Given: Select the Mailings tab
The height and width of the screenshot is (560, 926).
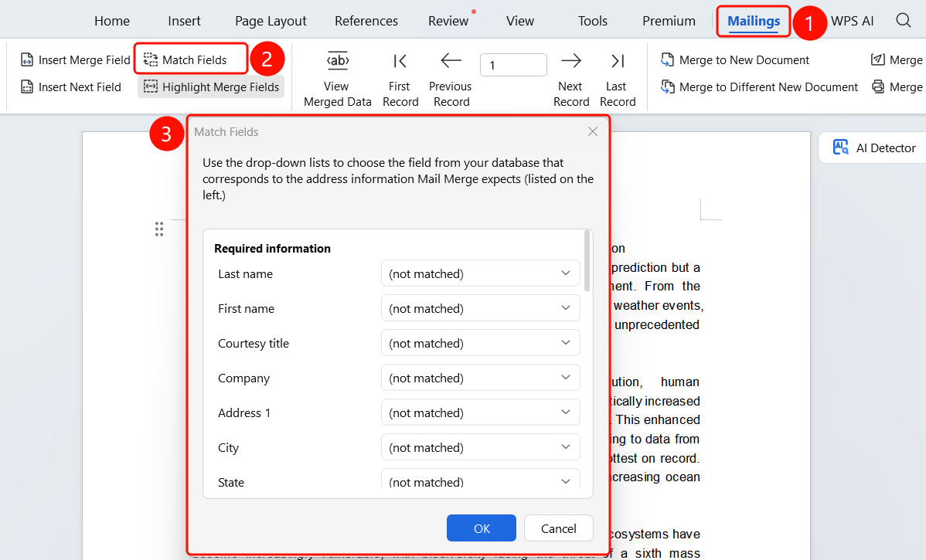Looking at the screenshot, I should pyautogui.click(x=754, y=22).
